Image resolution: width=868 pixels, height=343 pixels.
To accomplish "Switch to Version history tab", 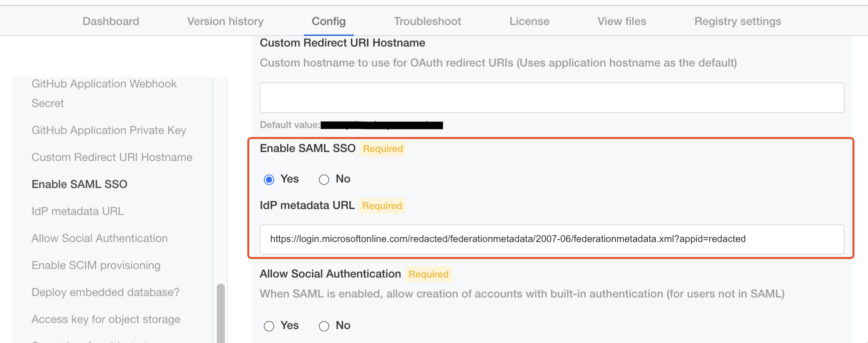I will coord(225,21).
